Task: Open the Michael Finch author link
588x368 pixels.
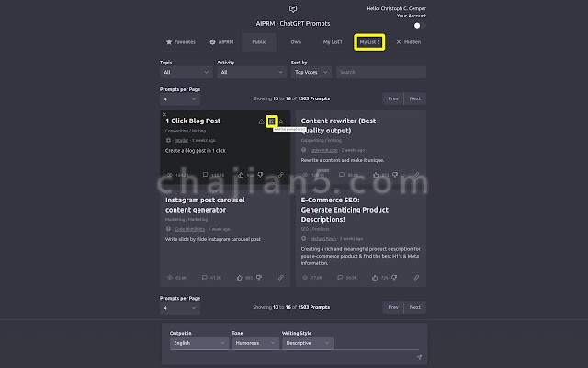Action: 322,239
